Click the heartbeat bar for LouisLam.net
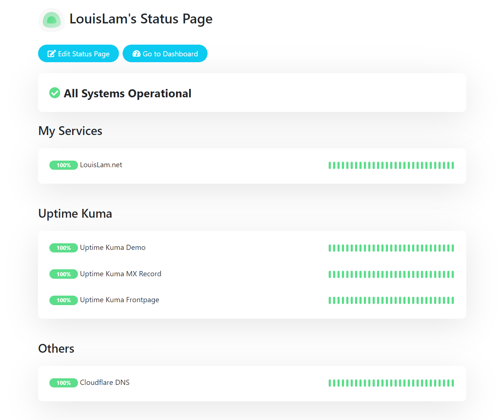 pos(391,165)
